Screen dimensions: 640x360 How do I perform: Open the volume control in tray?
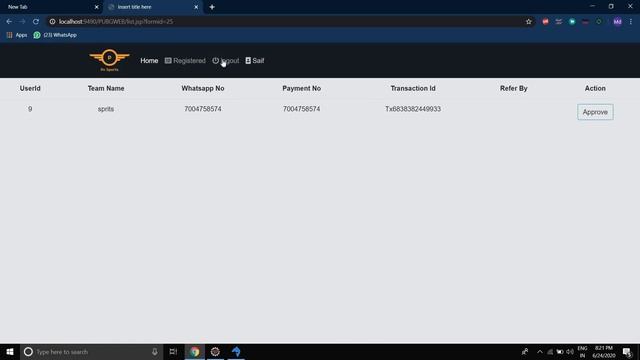click(570, 351)
